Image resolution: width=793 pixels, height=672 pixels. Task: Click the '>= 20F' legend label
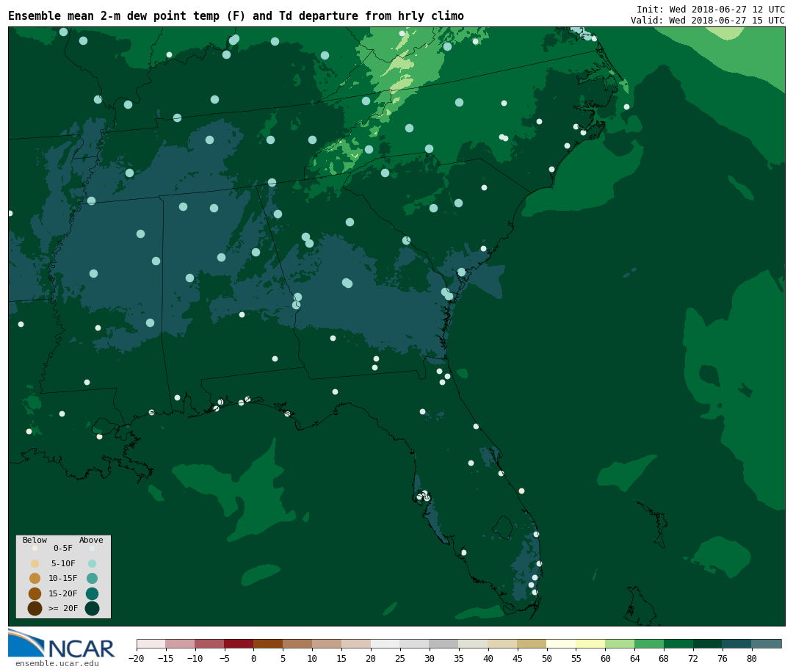point(63,608)
